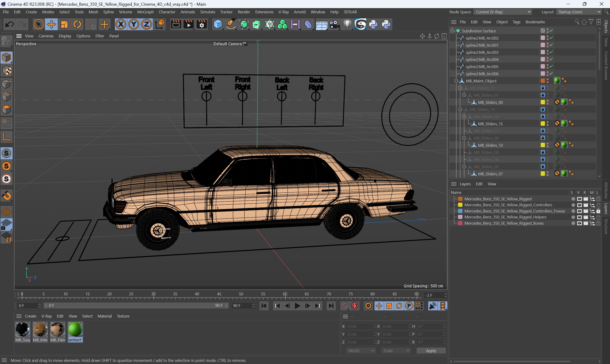Go to start of animation
This screenshot has height=364, width=610.
264,306
